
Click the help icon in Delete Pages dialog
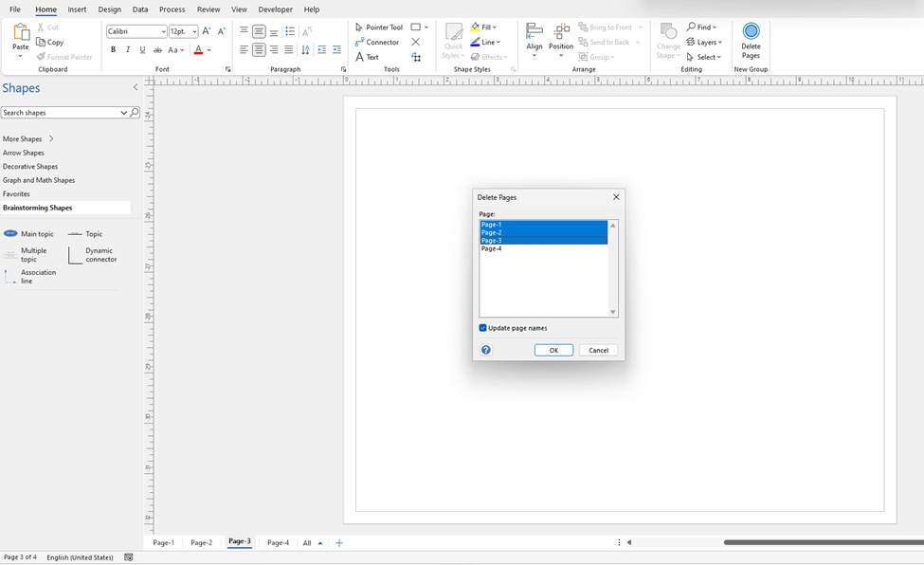click(x=485, y=350)
